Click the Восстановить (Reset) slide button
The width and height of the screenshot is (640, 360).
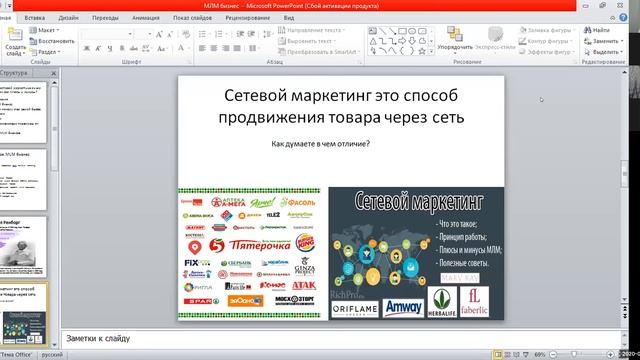pos(52,41)
